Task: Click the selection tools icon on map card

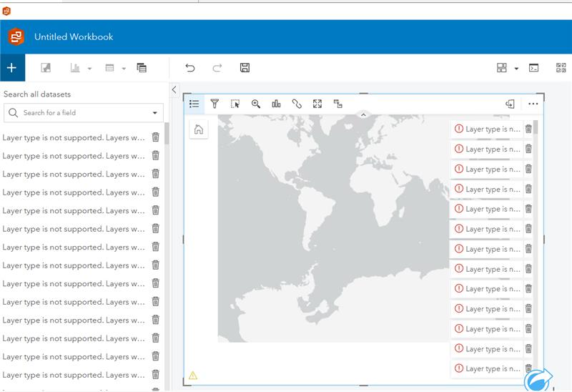Action: (x=235, y=104)
